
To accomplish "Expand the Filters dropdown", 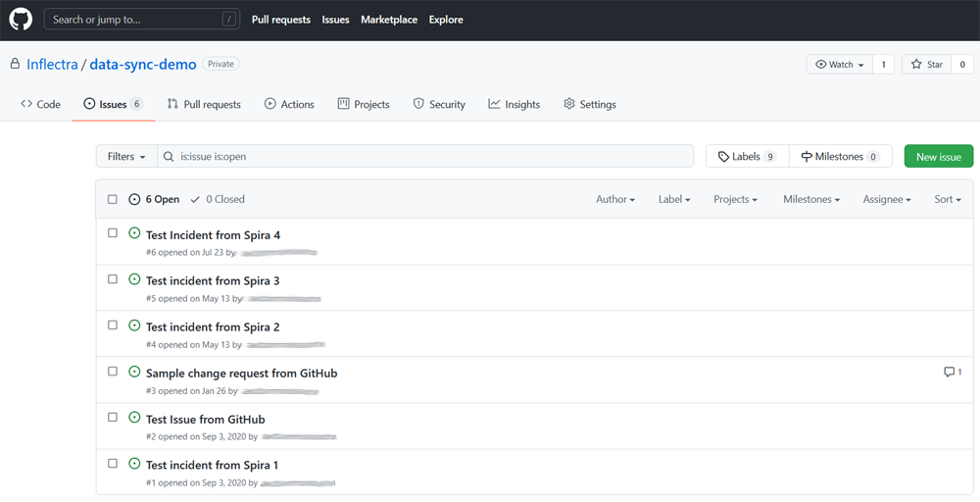I will point(126,157).
